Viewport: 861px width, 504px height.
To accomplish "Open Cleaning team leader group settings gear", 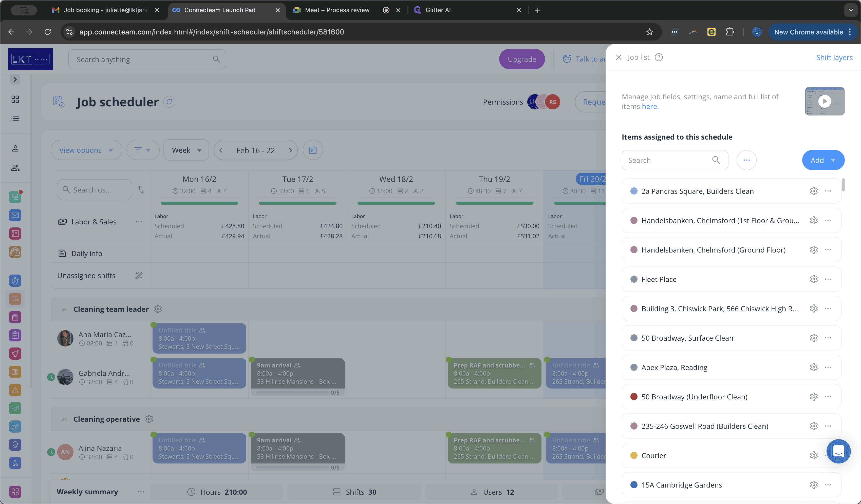I will point(158,309).
